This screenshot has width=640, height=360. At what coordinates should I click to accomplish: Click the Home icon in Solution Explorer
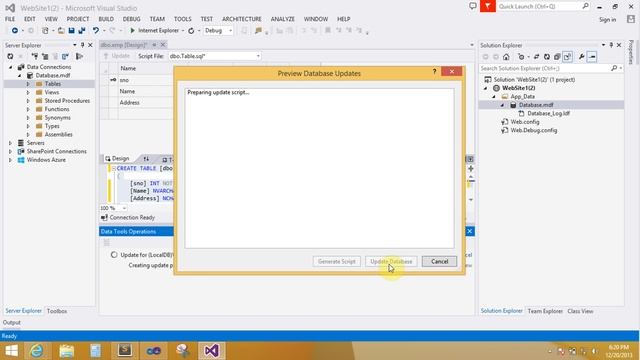506,57
